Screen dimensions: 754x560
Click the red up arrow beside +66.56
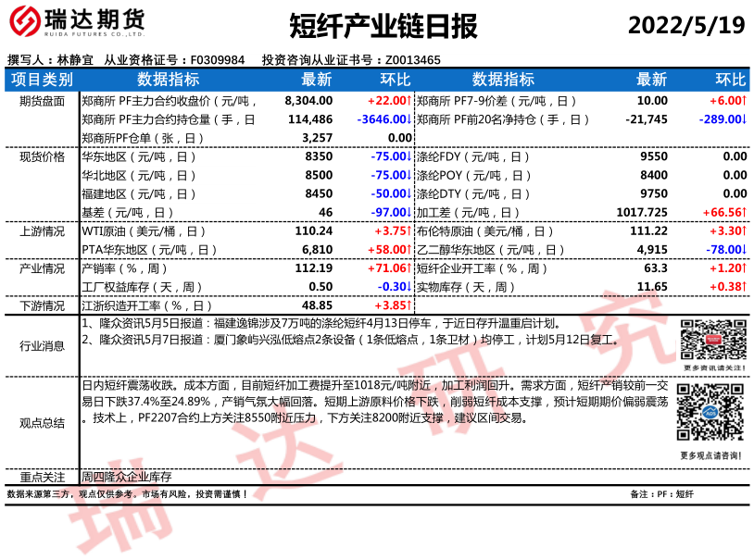pos(744,212)
